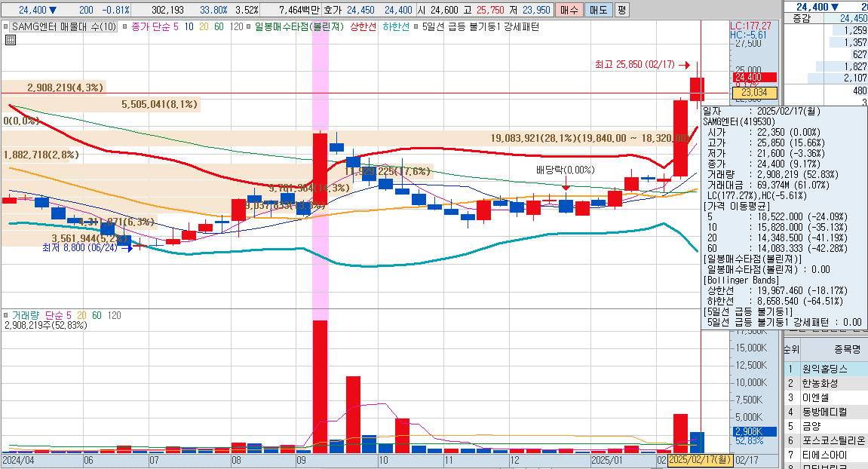Click the 배당락(0.00%) ex-dividend marker

click(565, 170)
